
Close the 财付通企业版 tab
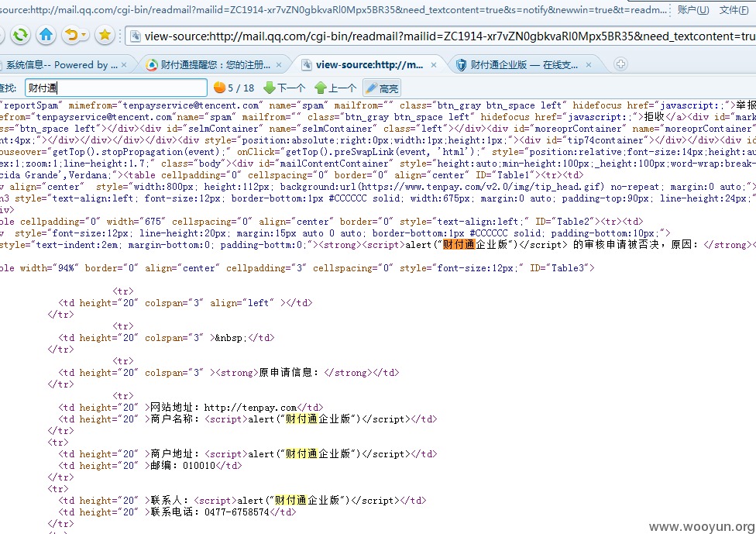[x=589, y=64]
